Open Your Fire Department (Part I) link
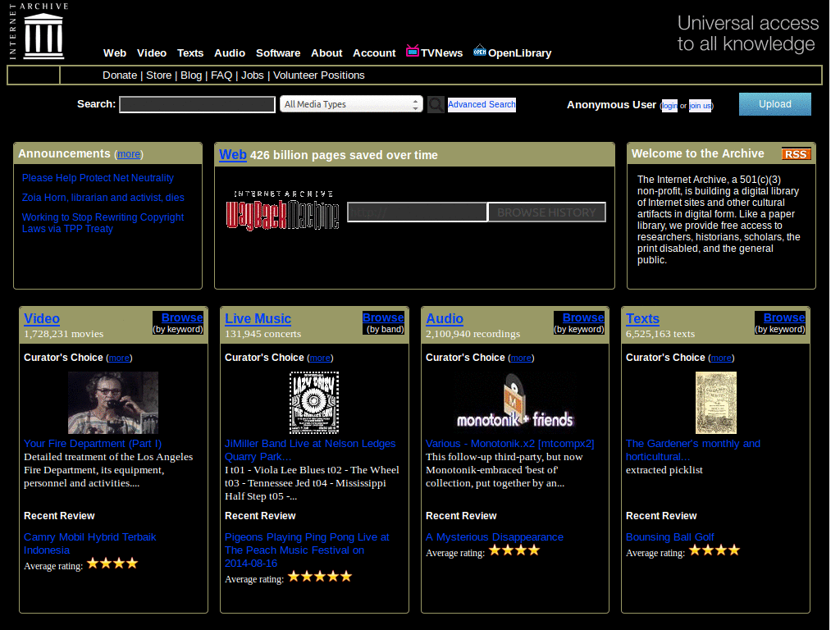 tap(93, 444)
